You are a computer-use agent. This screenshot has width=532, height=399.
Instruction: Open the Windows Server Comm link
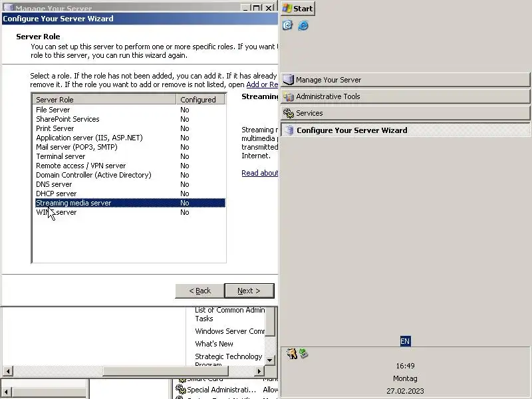pyautogui.click(x=229, y=331)
